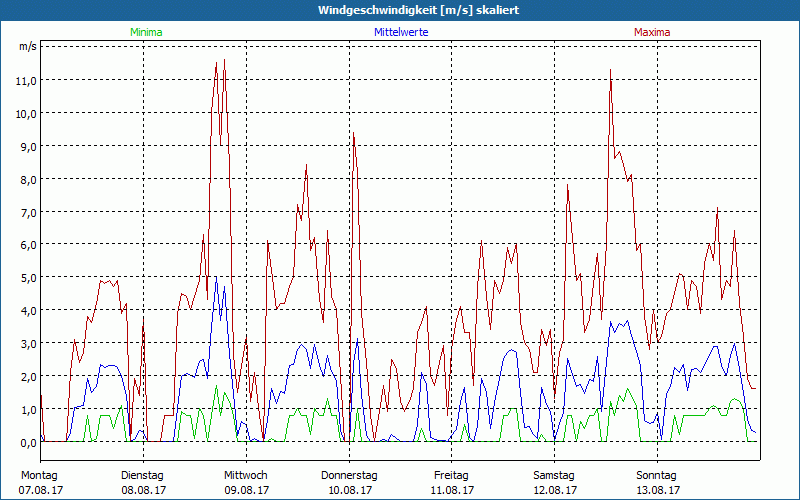This screenshot has height=500, width=800.
Task: Select the Donnerstag day label
Action: tap(349, 476)
